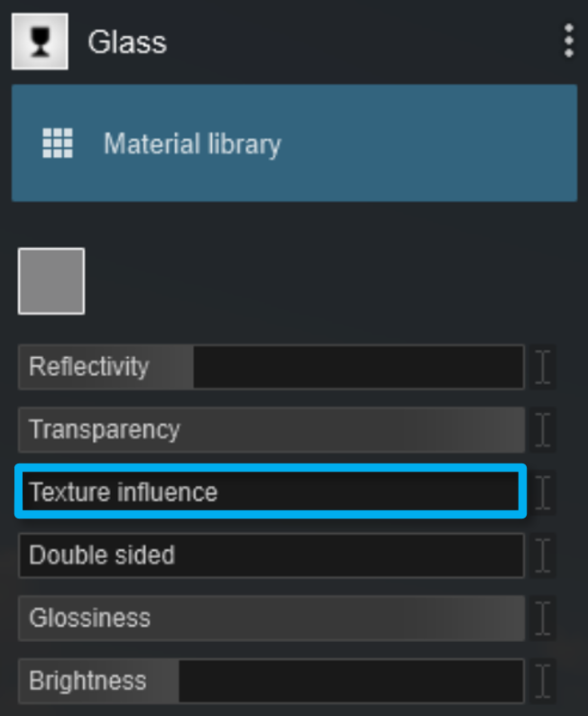
Task: Click the Glass material goblet icon
Action: pos(41,41)
